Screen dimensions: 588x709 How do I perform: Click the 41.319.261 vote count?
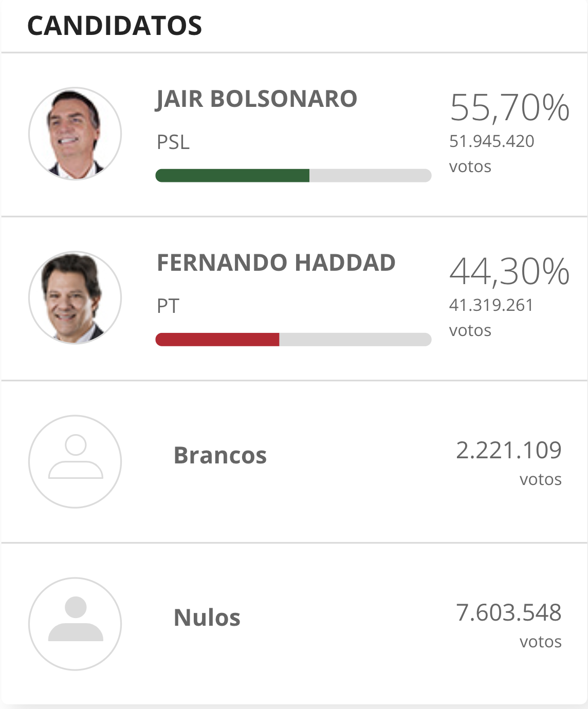pyautogui.click(x=491, y=305)
